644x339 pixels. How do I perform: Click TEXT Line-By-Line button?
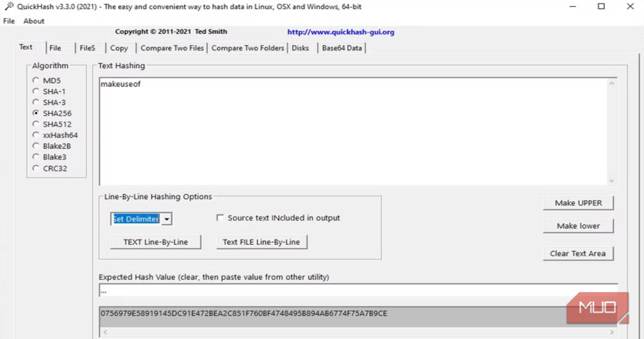point(156,242)
